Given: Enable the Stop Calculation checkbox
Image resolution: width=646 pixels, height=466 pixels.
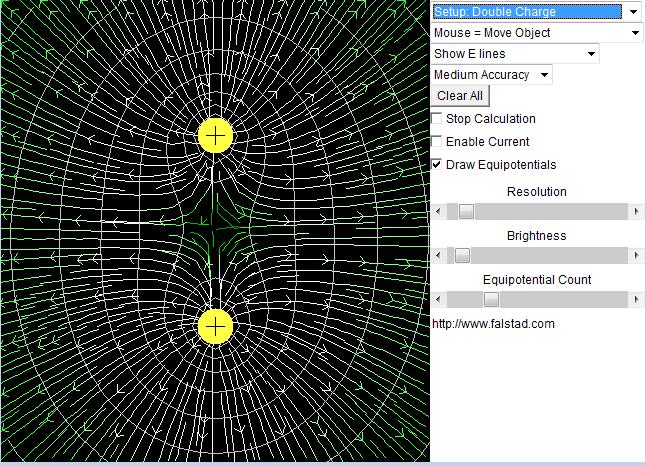Looking at the screenshot, I should (437, 119).
